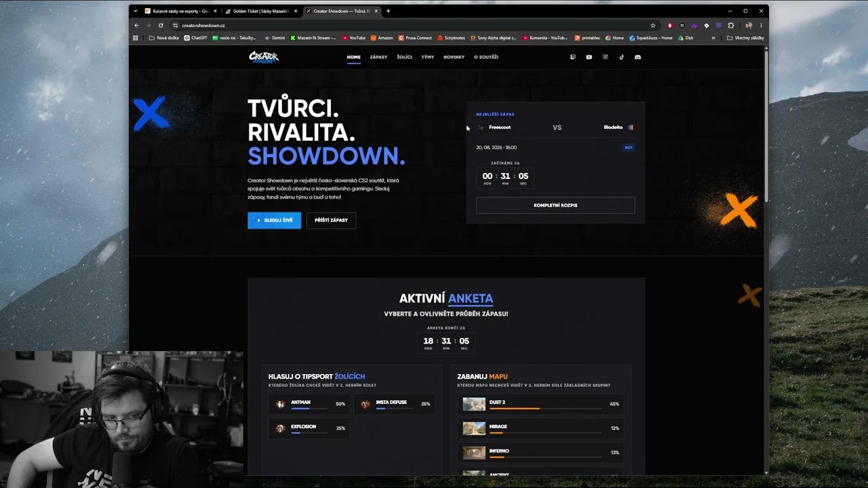Open the Gemini bookmark
Screen dimensions: 868x488
click(275, 38)
